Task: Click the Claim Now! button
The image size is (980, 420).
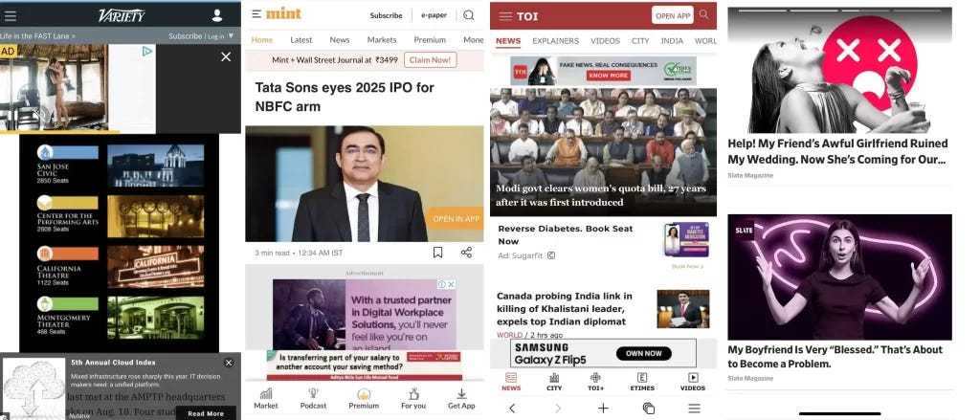Action: click(431, 60)
